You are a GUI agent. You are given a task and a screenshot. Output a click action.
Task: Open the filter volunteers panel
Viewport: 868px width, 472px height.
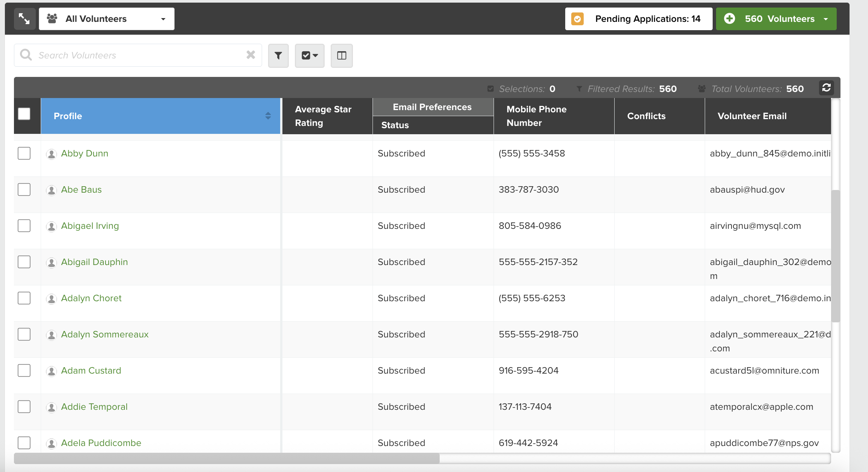[x=278, y=55]
